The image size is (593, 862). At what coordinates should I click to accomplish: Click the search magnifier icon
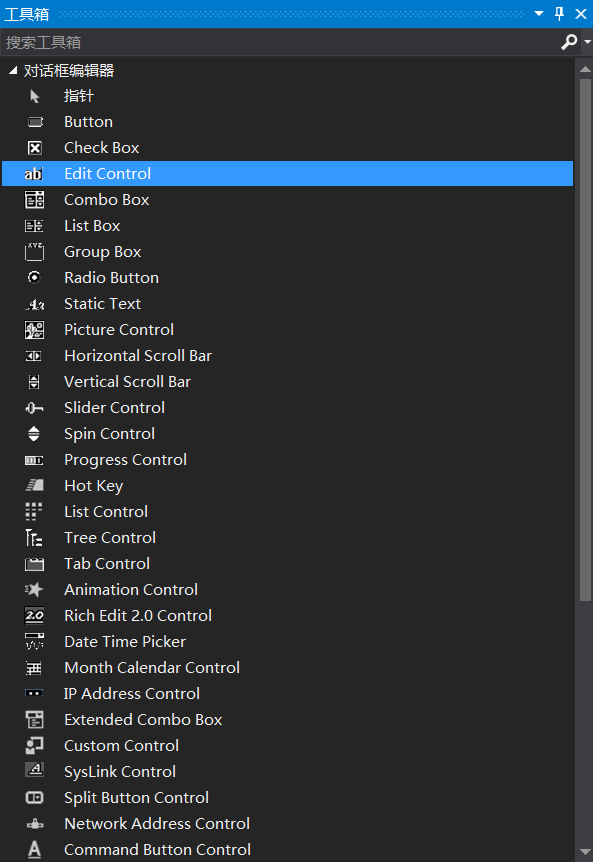(569, 42)
